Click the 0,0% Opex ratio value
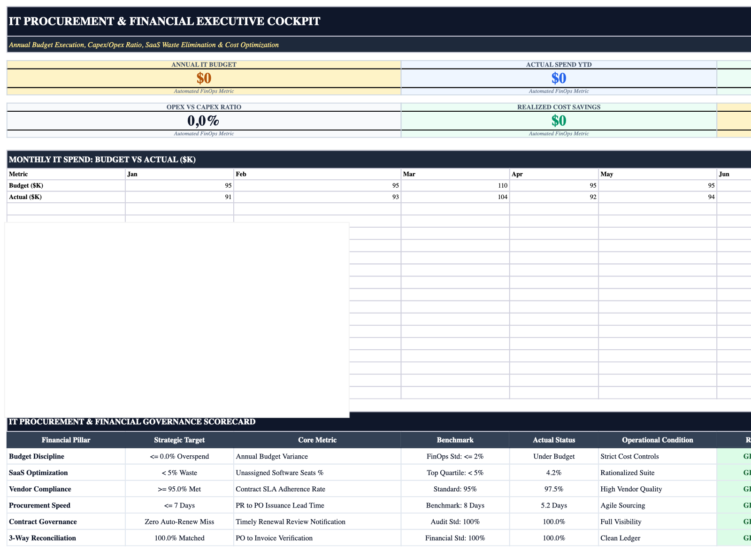 pyautogui.click(x=204, y=121)
